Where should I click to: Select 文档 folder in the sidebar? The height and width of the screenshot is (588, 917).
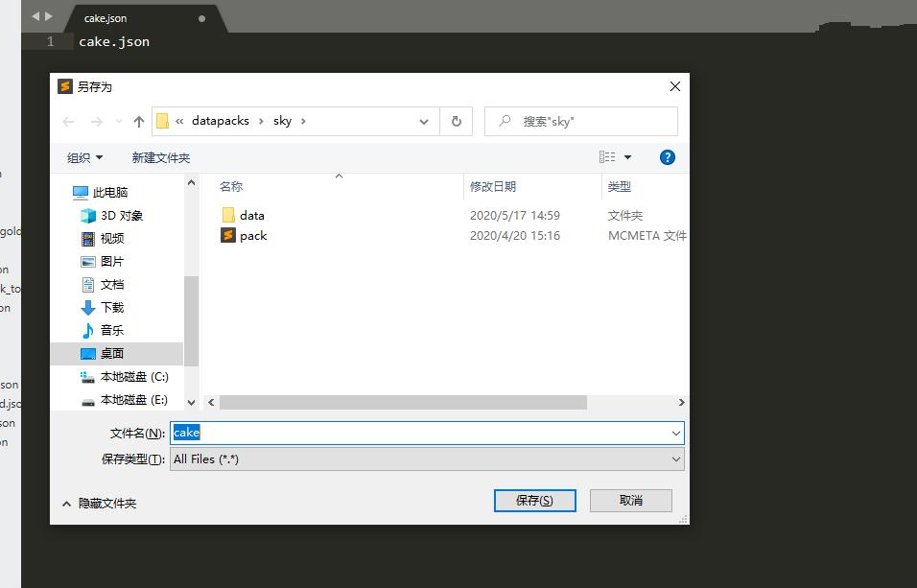(112, 284)
